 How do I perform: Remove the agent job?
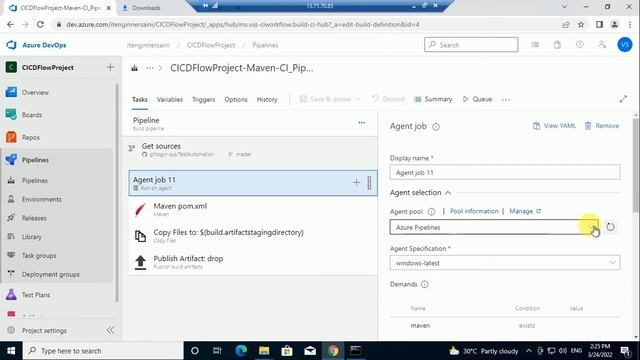point(602,126)
